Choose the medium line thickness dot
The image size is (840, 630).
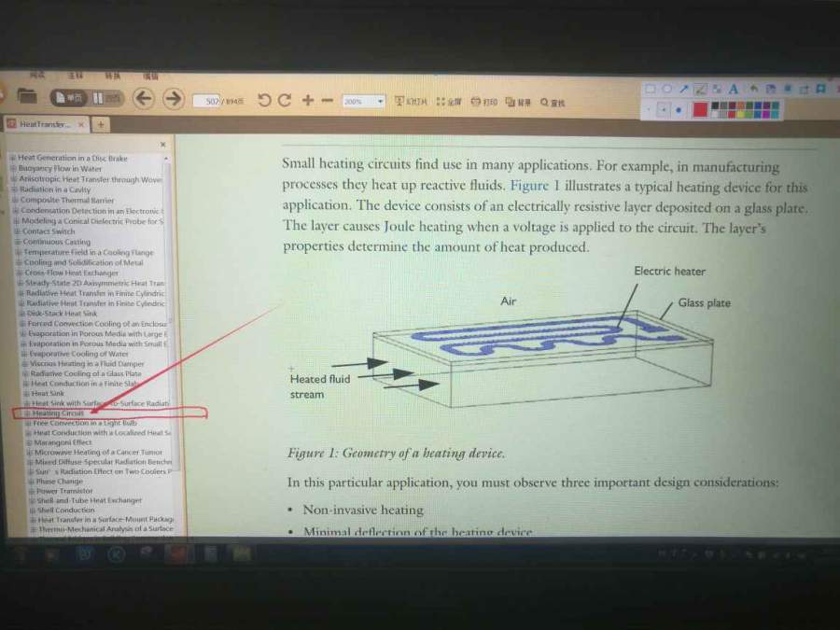pos(664,110)
